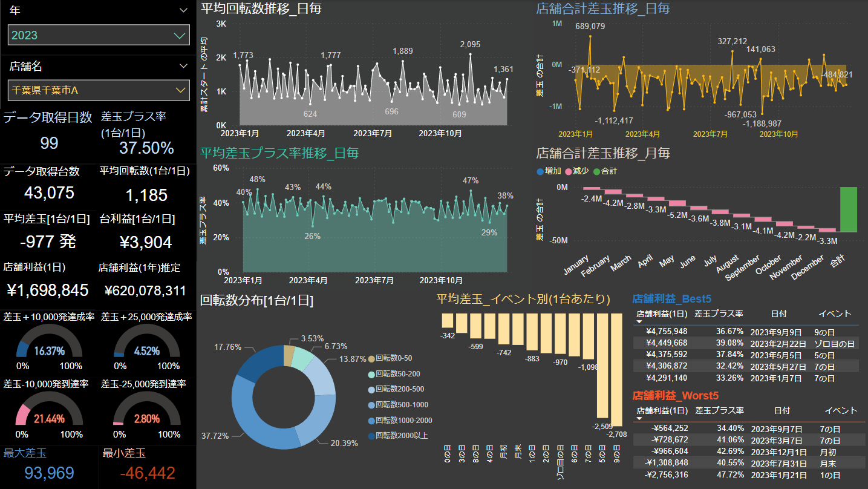
Task: Select the 回転数0-50 legend dot
Action: pos(371,358)
